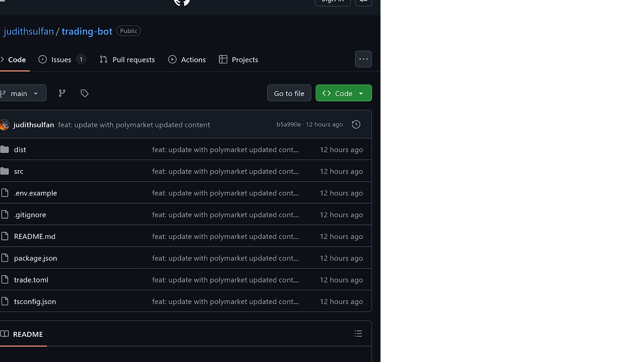
Task: Open the commit message in the tsconfig.json row
Action: tap(225, 301)
